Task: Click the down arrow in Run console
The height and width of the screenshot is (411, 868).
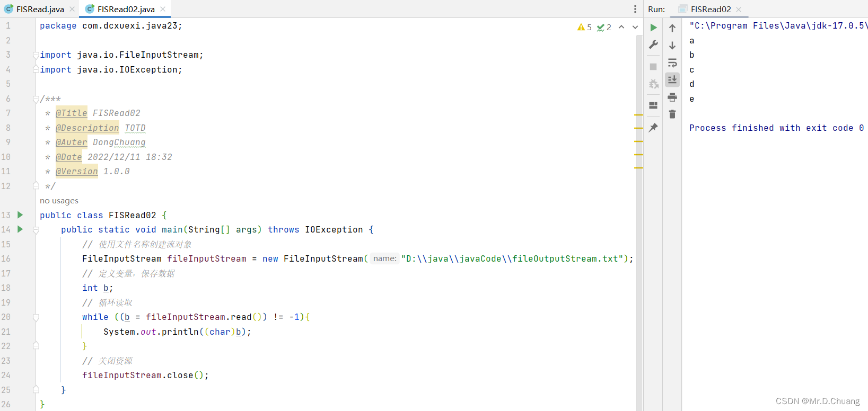Action: 672,46
